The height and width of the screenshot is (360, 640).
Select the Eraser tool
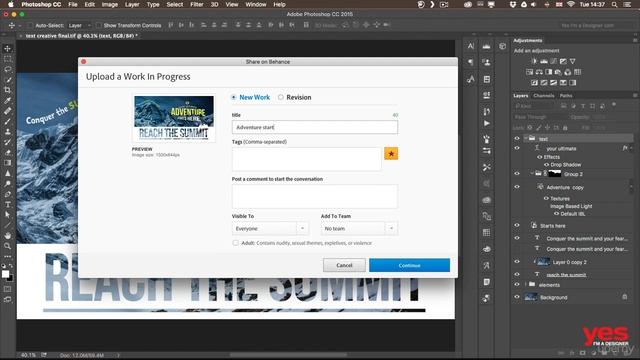[8, 153]
